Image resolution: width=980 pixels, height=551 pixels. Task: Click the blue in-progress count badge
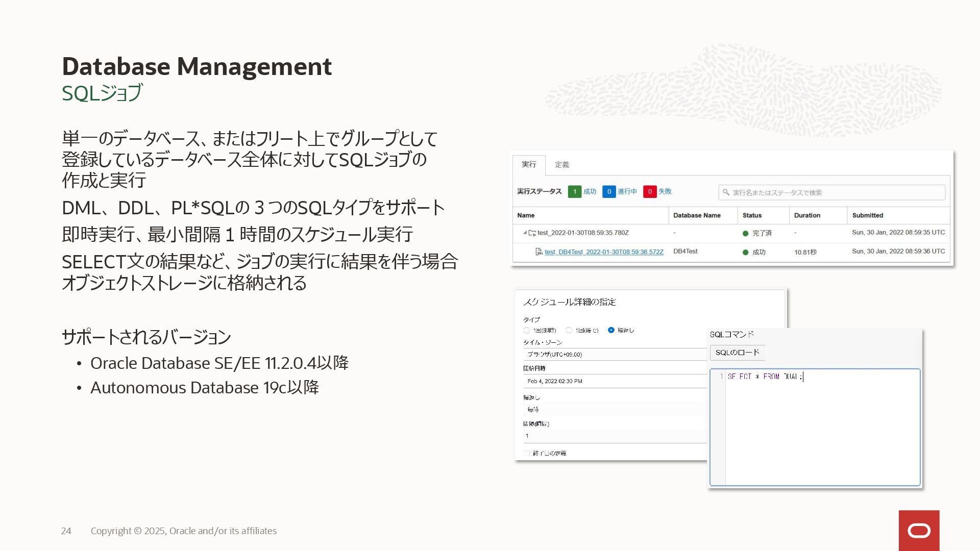608,191
